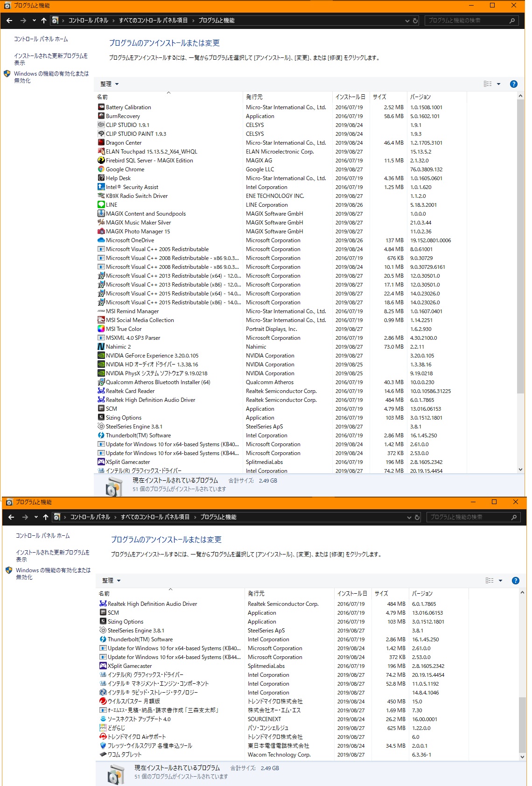The image size is (532, 786).
Task: Expand view options arrow in the upper window
Action: [x=498, y=84]
